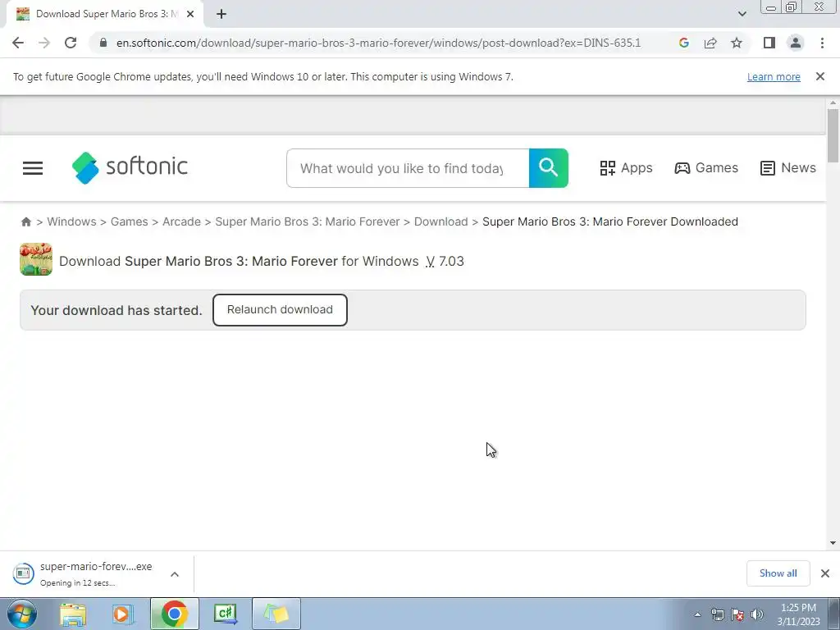The height and width of the screenshot is (630, 840).
Task: Open the News section
Action: click(x=788, y=167)
